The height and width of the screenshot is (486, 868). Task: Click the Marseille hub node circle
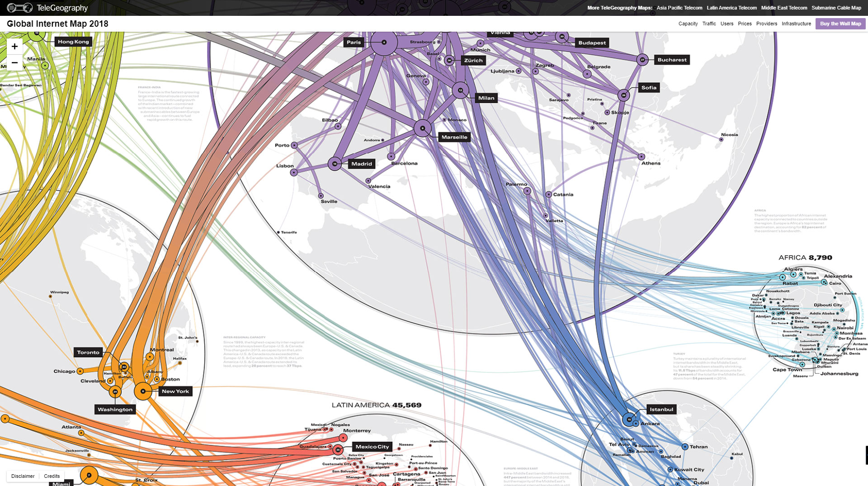pyautogui.click(x=422, y=129)
